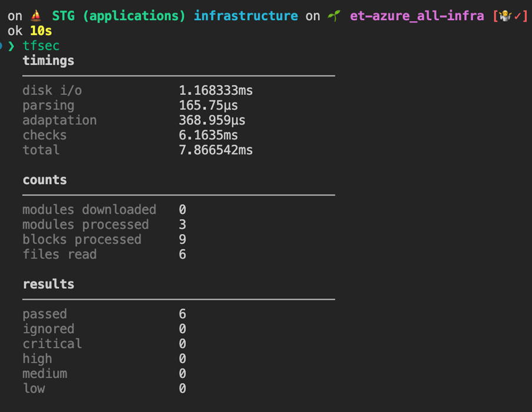Click the tfsec command text
The height and width of the screenshot is (412, 532).
[41, 45]
